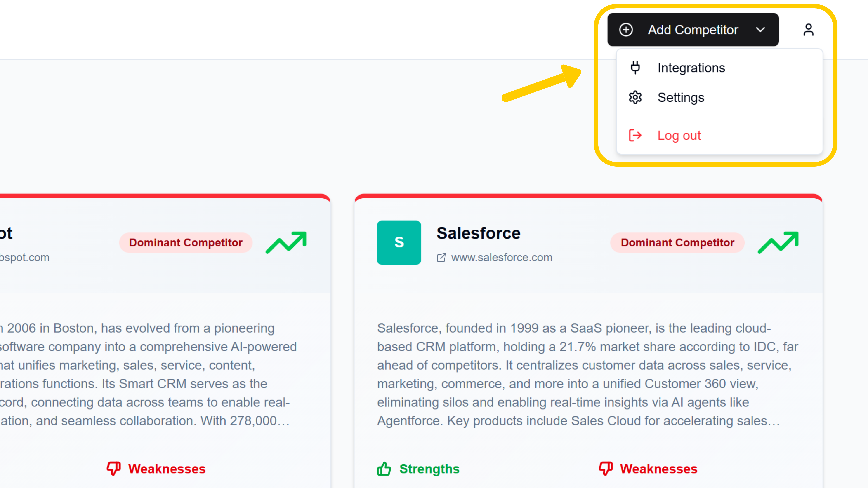The width and height of the screenshot is (868, 488).
Task: Click the red logout arrow icon
Action: click(635, 135)
